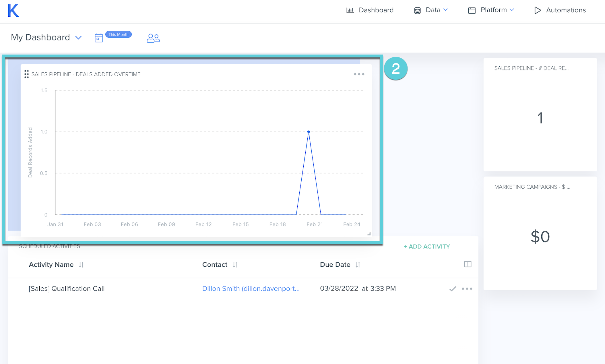
Task: Click the blue K logo
Action: (13, 11)
